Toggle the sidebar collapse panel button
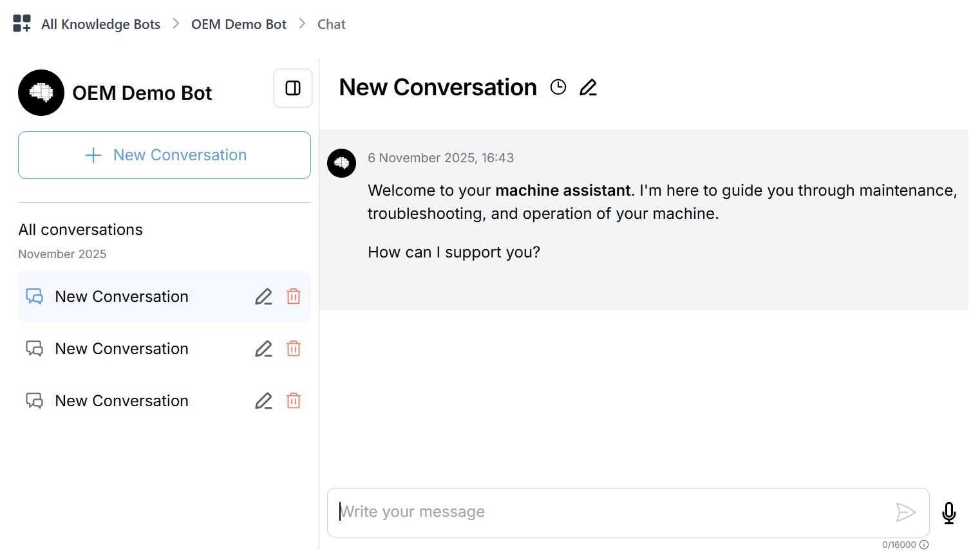Image resolution: width=980 pixels, height=551 pixels. [293, 88]
